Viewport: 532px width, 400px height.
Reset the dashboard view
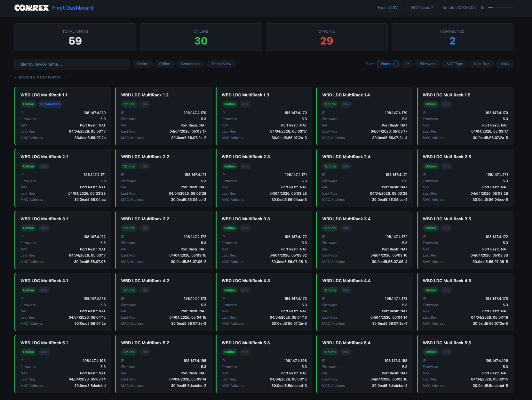(x=221, y=64)
